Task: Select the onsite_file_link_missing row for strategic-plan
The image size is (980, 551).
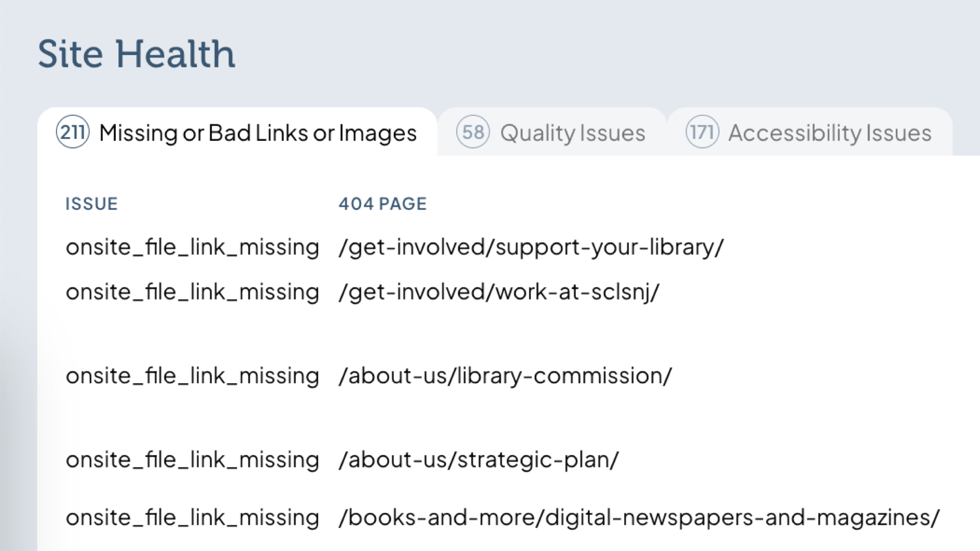Action: pos(192,459)
